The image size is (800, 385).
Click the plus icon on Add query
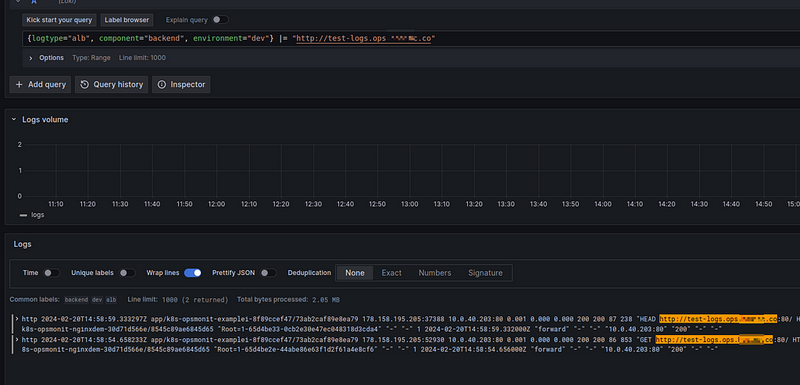coord(19,85)
